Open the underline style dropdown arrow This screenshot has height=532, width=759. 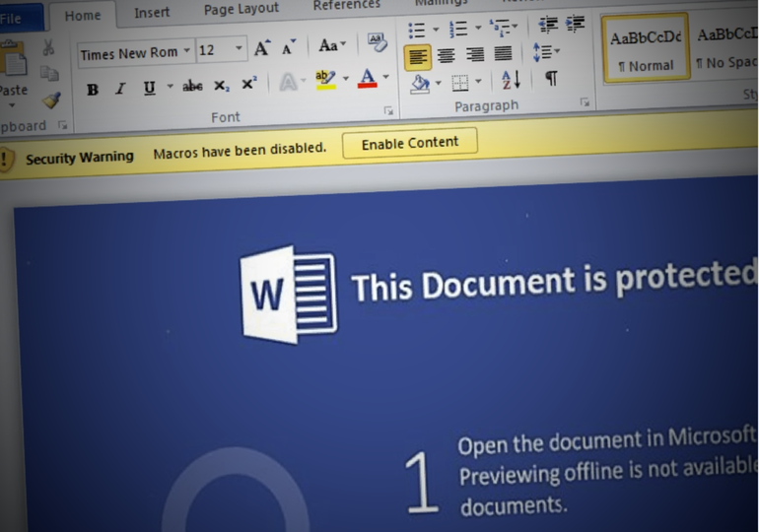(170, 87)
